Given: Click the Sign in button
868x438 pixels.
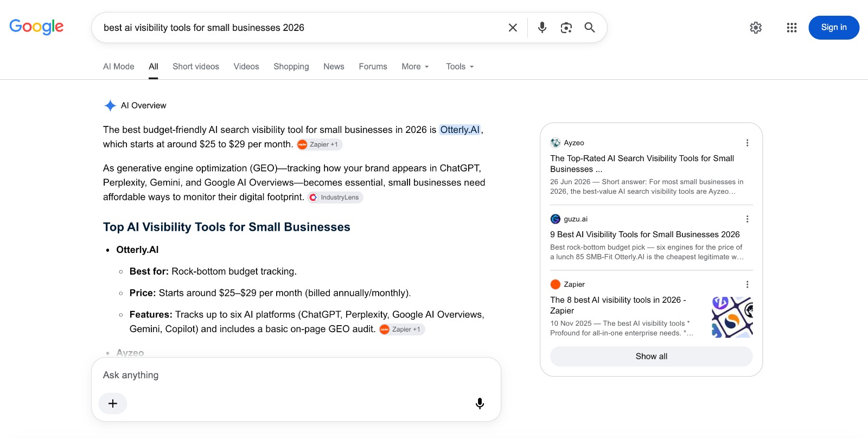Looking at the screenshot, I should [x=834, y=28].
